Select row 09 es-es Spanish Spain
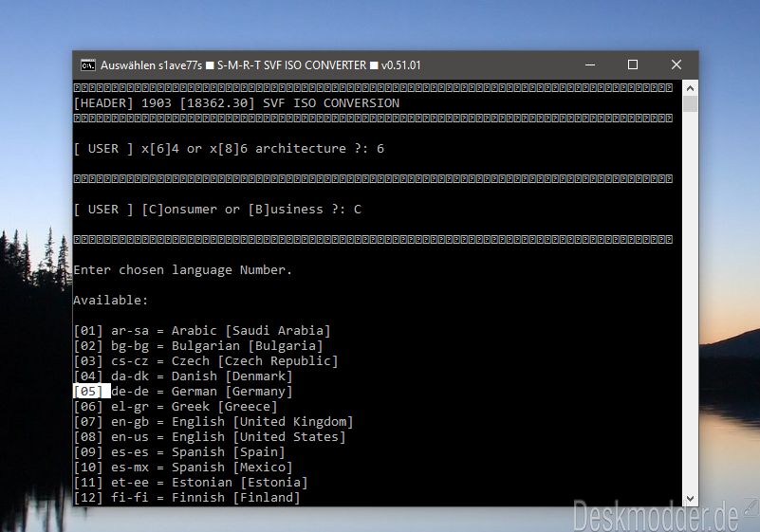Screen dimensions: 760x532 pos(179,452)
